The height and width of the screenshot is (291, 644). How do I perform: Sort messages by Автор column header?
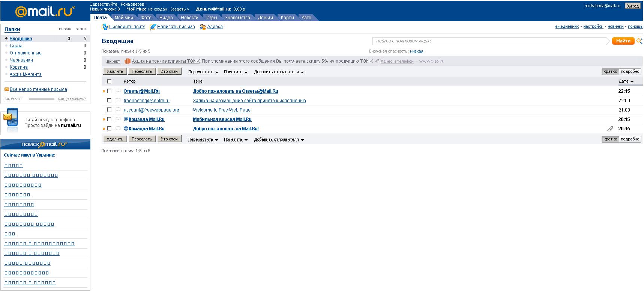pos(130,81)
